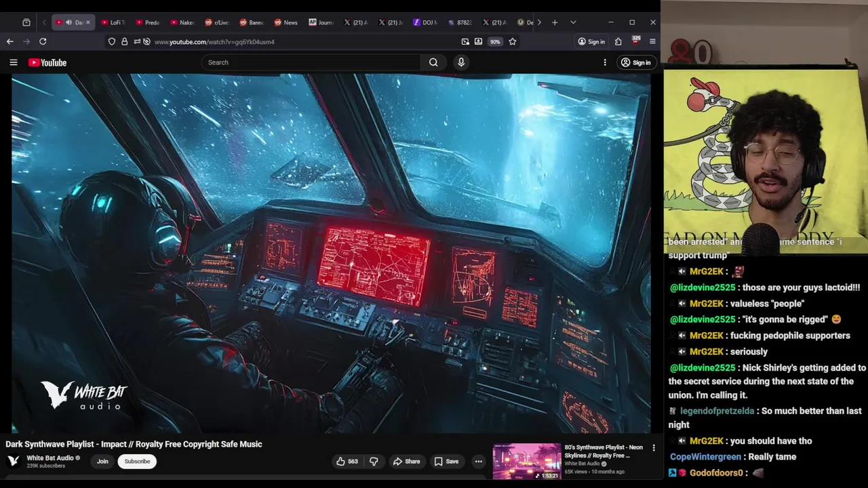868x488 pixels.
Task: Join the White Bat Audio channel membership
Action: click(x=102, y=462)
